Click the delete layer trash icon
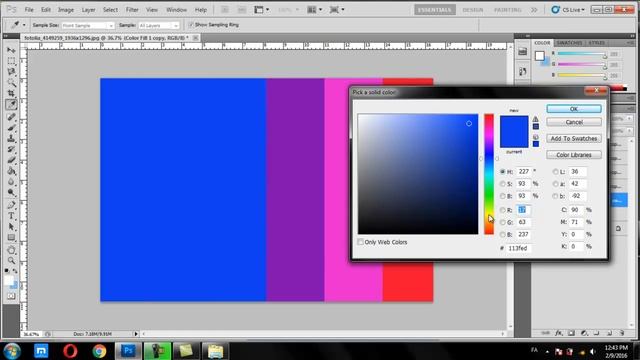 click(x=622, y=333)
